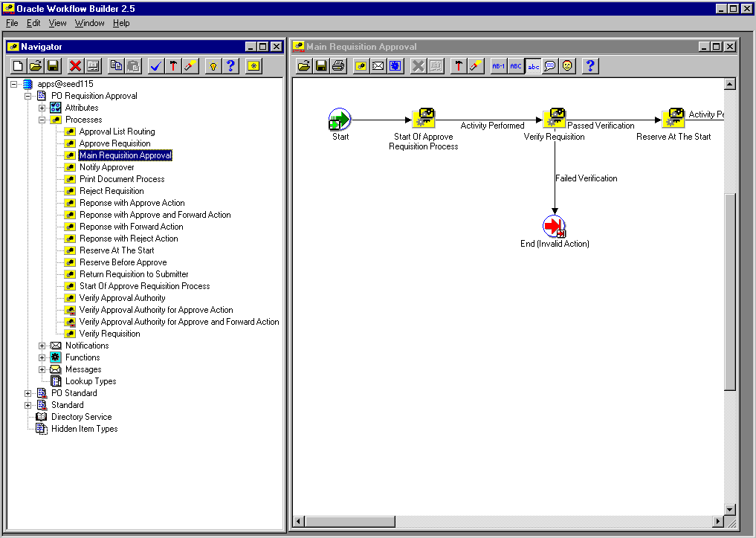Click the question mark Help icon in process window toolbar
Image resolution: width=756 pixels, height=538 pixels.
pos(590,66)
